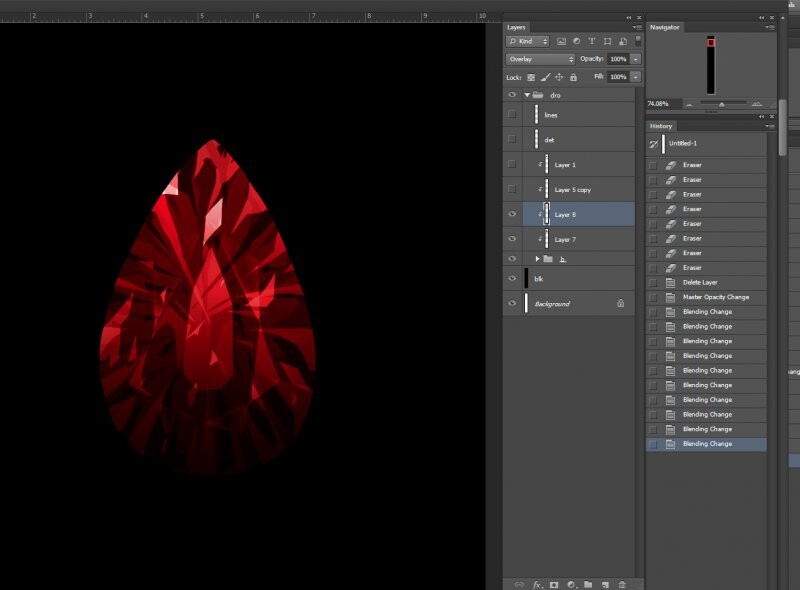Delete layer with the trash icon

tap(621, 584)
